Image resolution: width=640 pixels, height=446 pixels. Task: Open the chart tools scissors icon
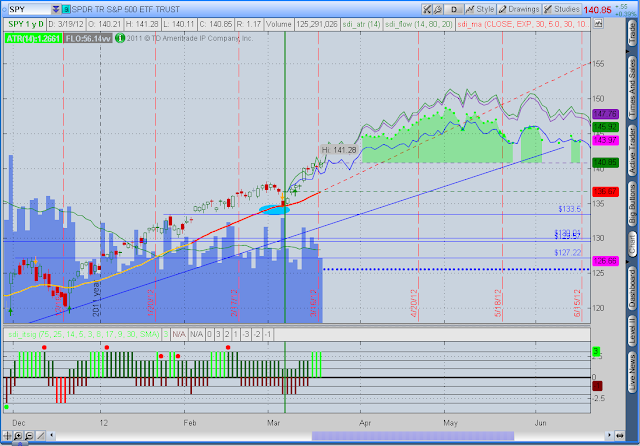coord(427,9)
